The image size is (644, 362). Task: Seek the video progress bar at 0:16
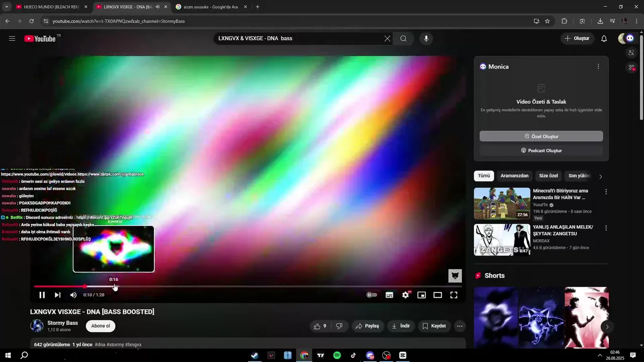114,287
